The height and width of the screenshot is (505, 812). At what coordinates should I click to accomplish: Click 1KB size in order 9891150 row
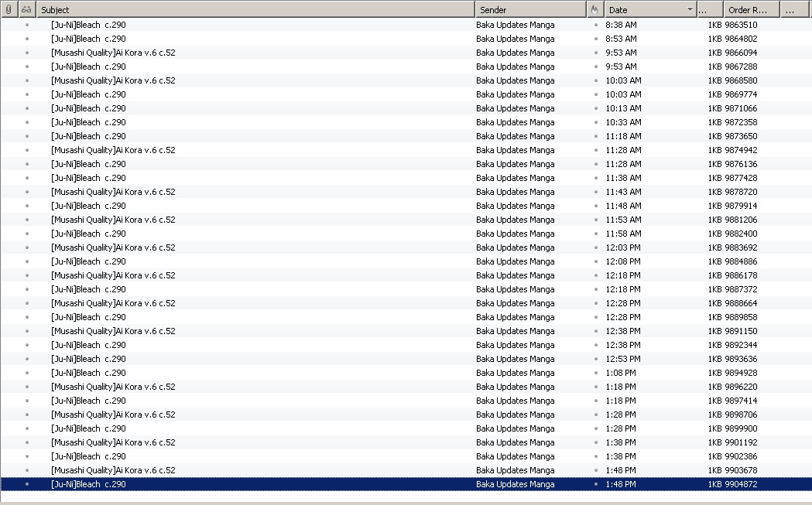coord(714,331)
